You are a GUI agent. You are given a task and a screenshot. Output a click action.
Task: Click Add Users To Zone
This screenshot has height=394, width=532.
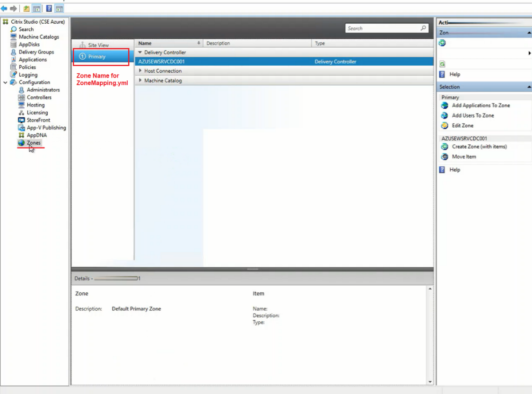click(x=473, y=115)
